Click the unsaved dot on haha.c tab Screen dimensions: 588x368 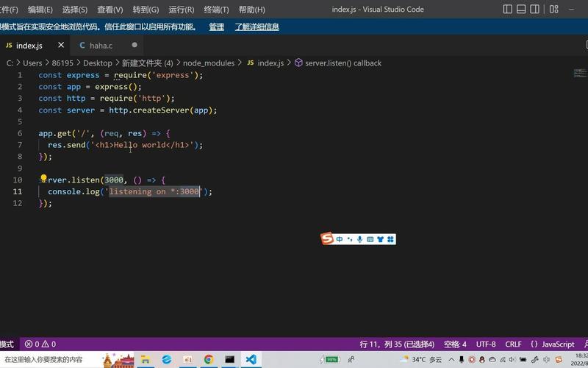(135, 45)
